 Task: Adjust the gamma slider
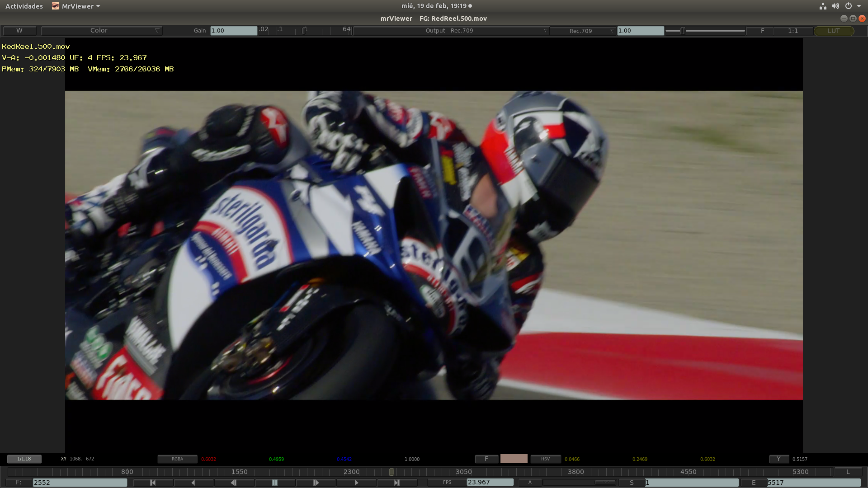pos(705,31)
